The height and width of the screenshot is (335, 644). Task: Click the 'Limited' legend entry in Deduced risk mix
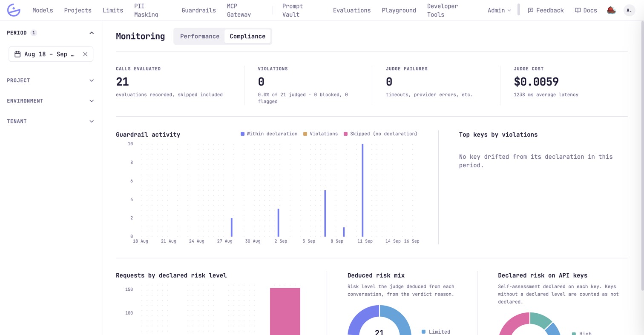pos(436,332)
